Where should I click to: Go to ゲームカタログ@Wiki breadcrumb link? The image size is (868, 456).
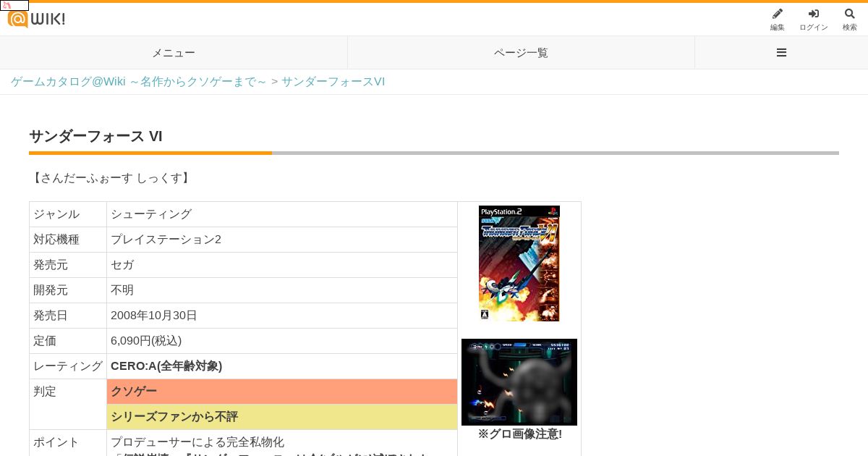coord(139,82)
